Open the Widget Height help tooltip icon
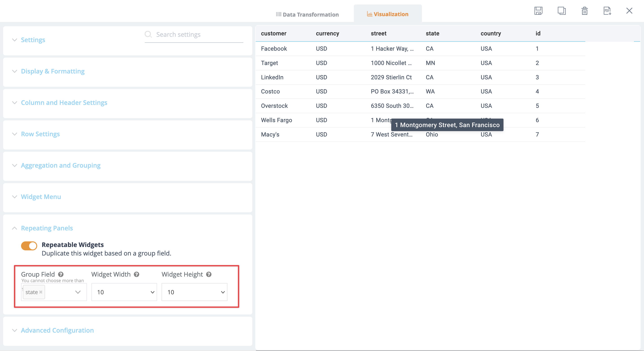This screenshot has width=644, height=351. [208, 274]
